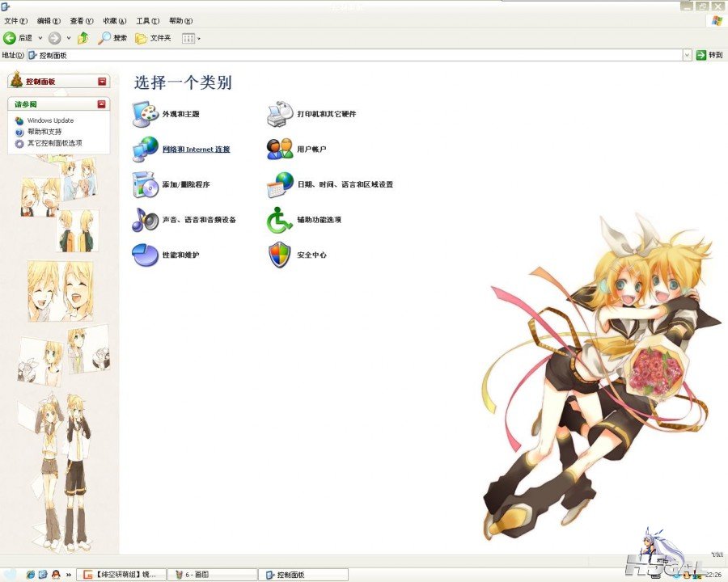This screenshot has width=728, height=582.
Task: Switch to 6 - 画图 taskbar window
Action: coord(212,575)
